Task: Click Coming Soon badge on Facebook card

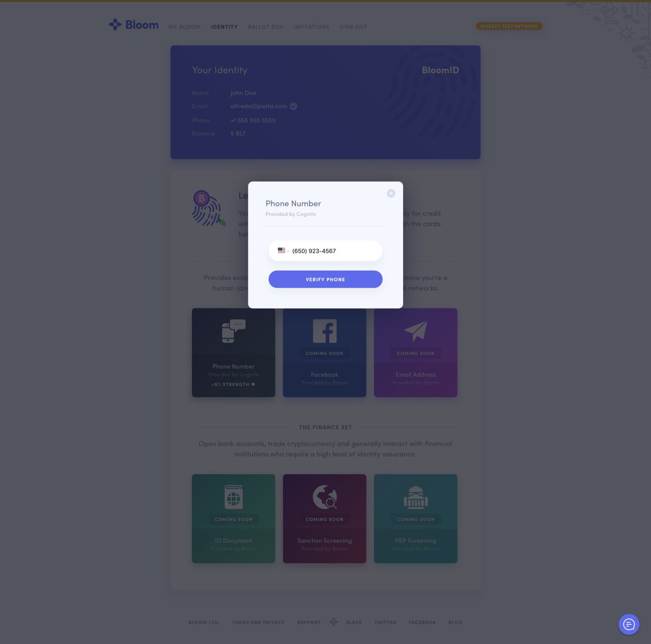Action: (x=324, y=353)
